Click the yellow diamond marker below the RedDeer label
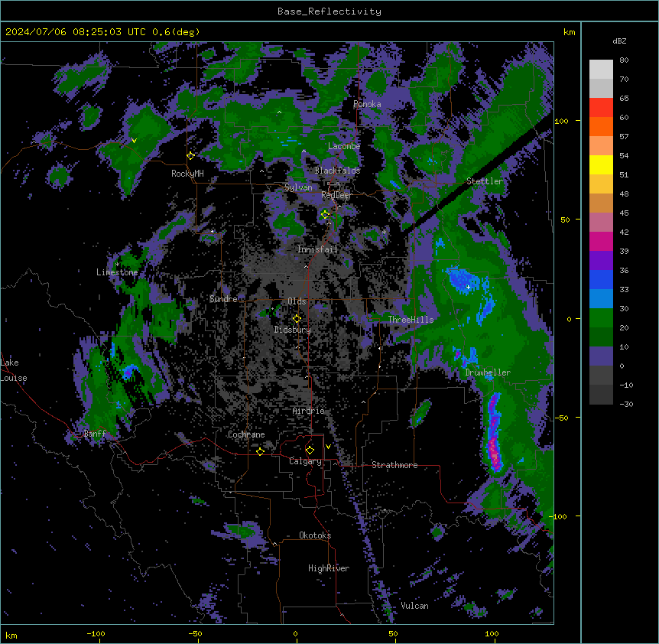 (325, 215)
